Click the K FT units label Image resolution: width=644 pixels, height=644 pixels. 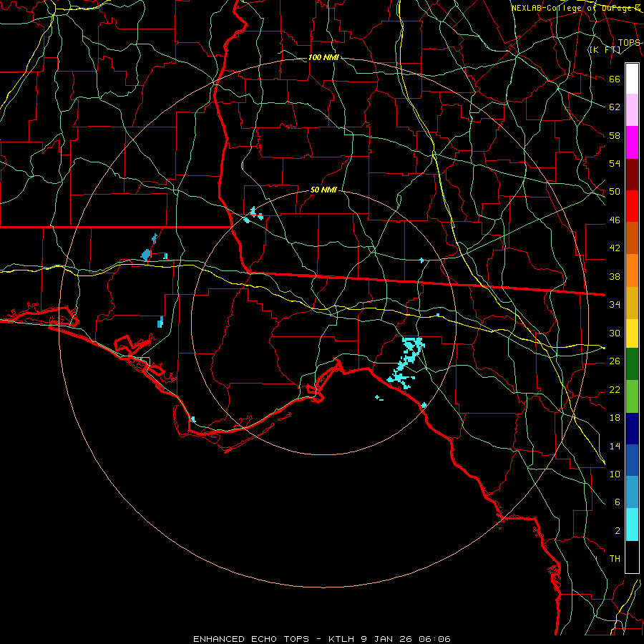point(605,50)
